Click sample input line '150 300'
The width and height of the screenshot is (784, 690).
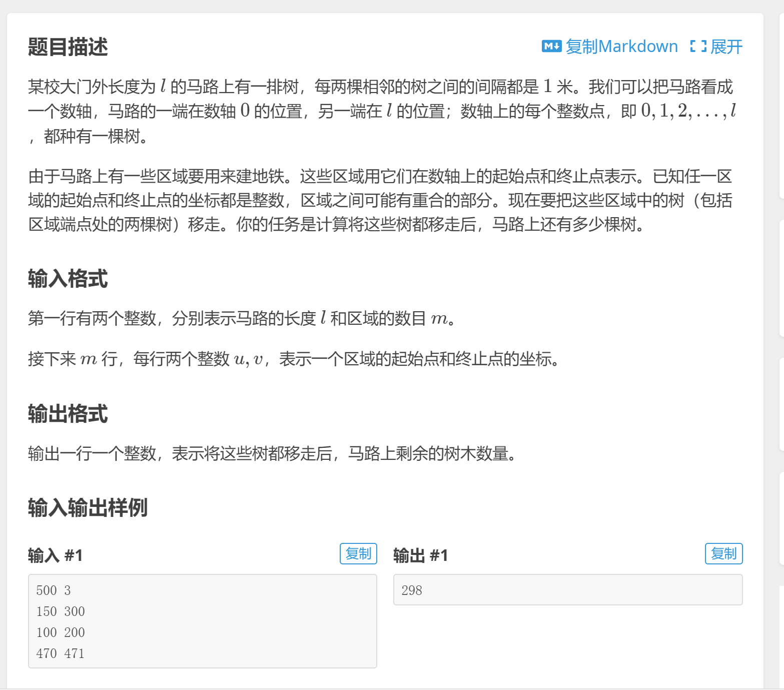(x=61, y=611)
